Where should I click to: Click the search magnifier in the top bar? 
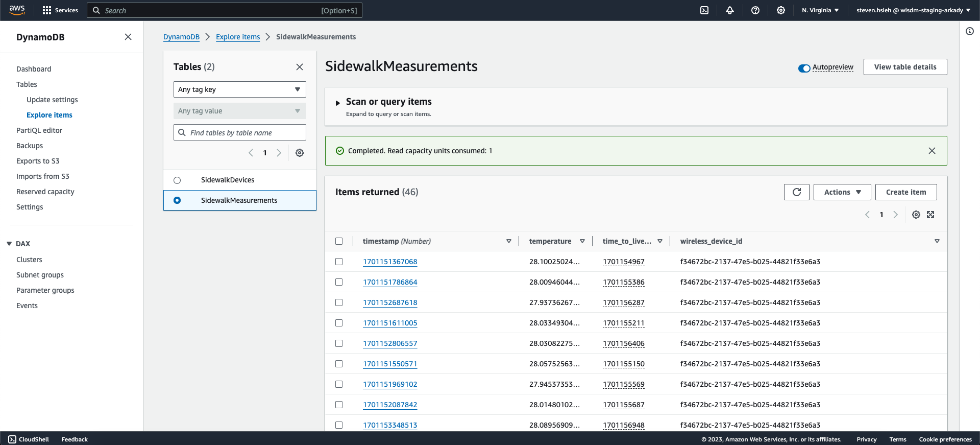pos(96,10)
